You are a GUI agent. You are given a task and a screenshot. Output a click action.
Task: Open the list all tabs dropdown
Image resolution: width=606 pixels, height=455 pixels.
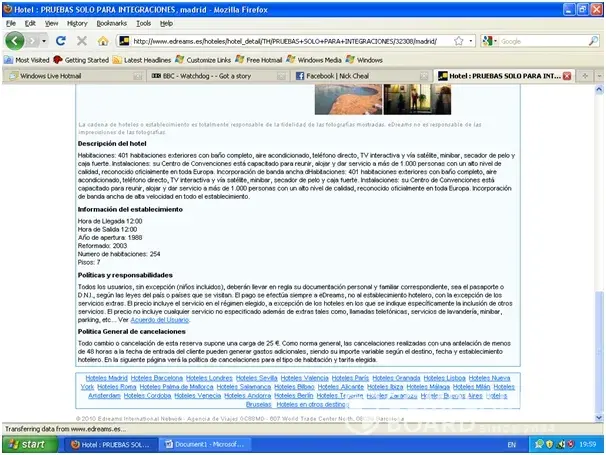599,76
